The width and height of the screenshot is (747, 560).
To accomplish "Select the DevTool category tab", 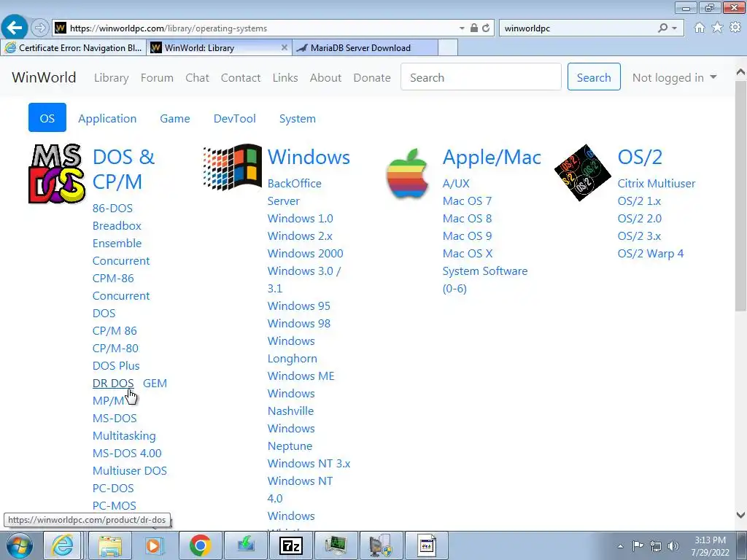I will tap(234, 119).
